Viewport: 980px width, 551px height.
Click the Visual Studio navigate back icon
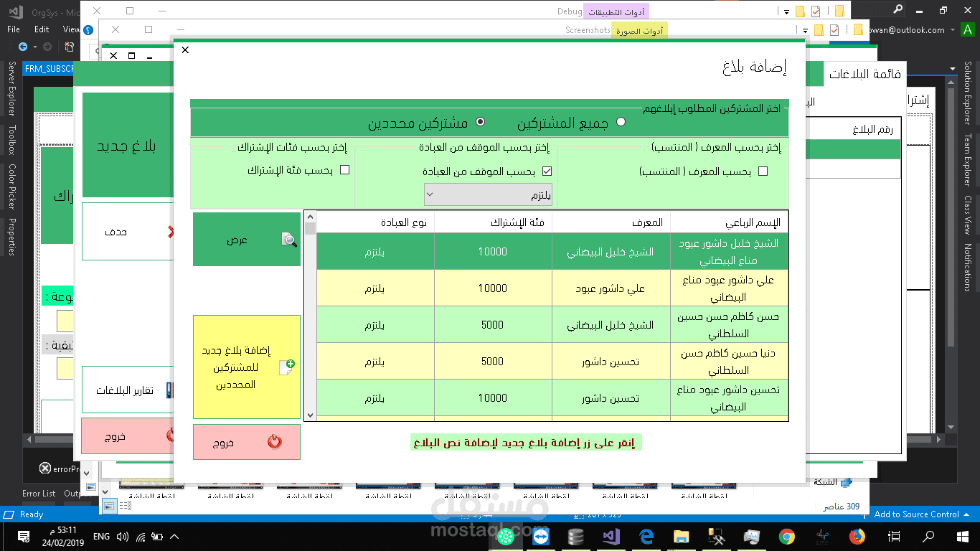(x=22, y=47)
